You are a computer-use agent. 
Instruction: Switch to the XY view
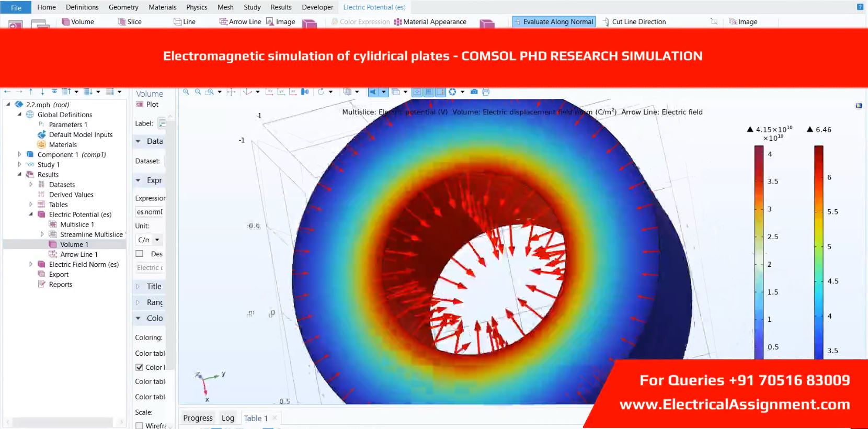(270, 92)
